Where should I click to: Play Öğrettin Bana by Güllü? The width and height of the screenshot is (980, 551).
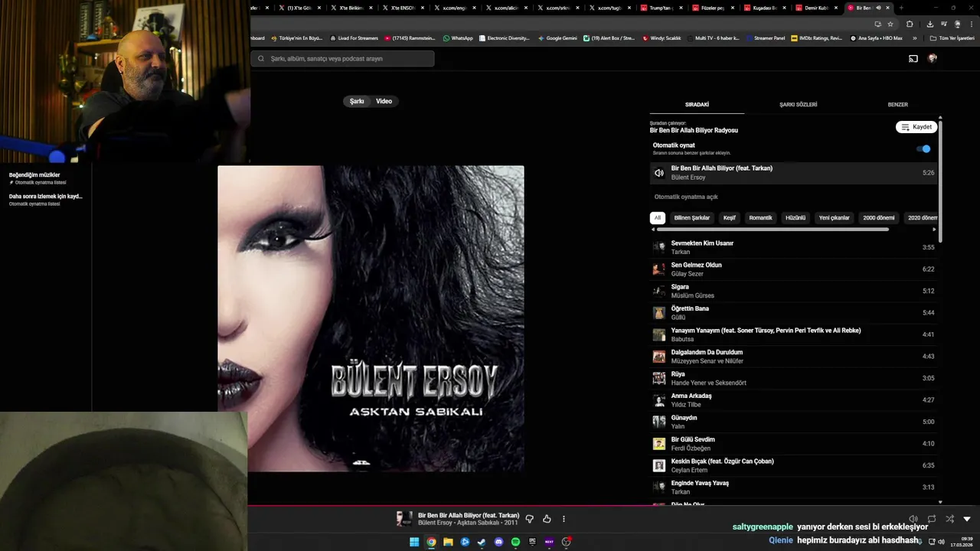point(793,312)
